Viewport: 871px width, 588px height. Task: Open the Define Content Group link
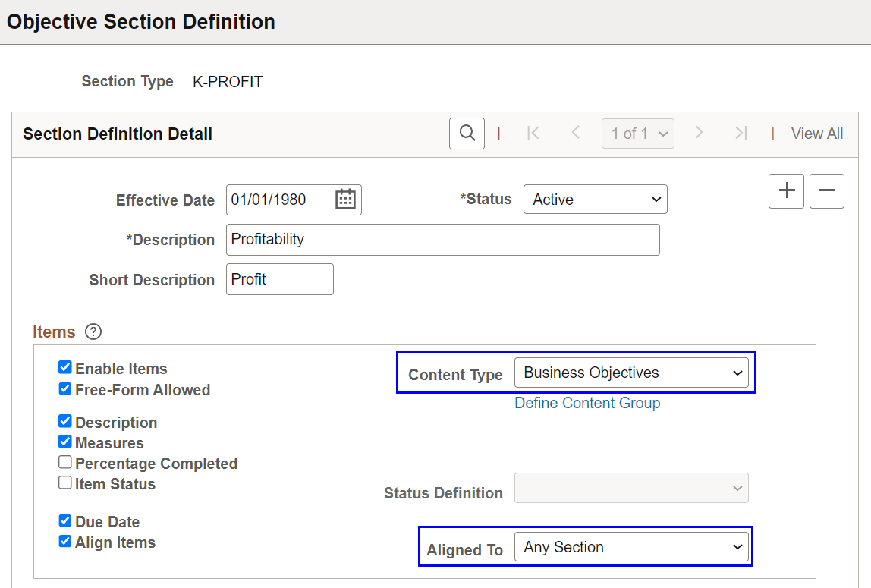coord(587,403)
